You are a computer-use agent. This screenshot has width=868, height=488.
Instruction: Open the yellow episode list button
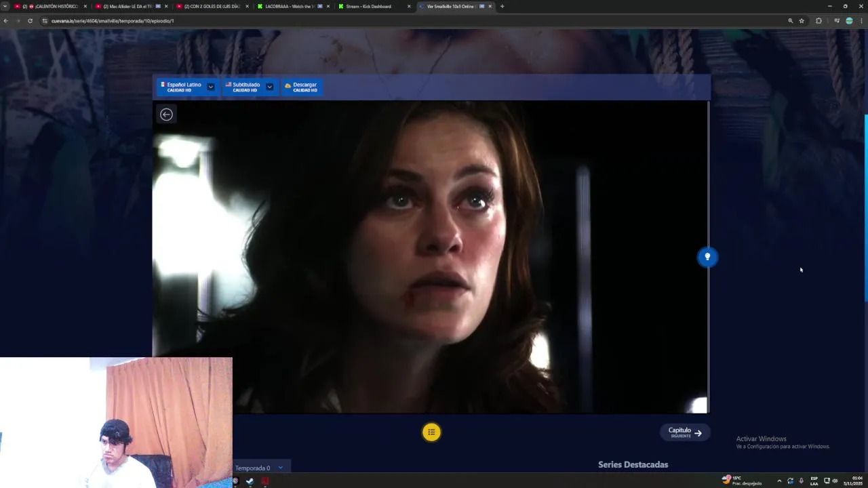[x=431, y=432]
